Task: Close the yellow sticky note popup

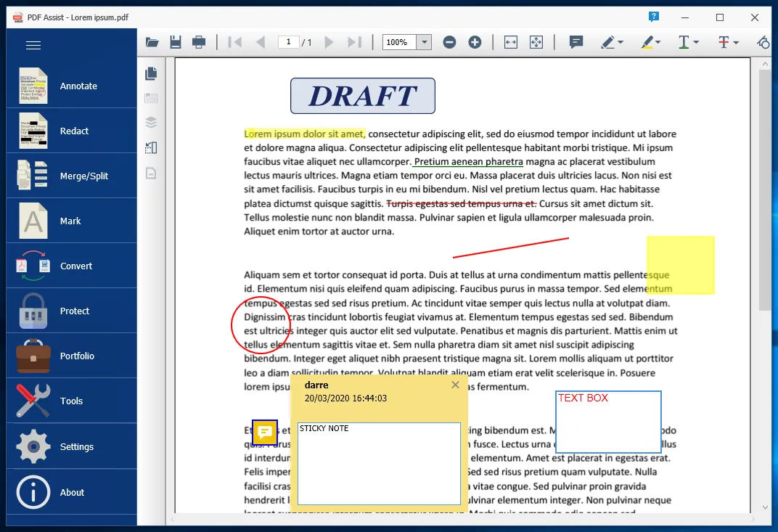Action: (455, 385)
